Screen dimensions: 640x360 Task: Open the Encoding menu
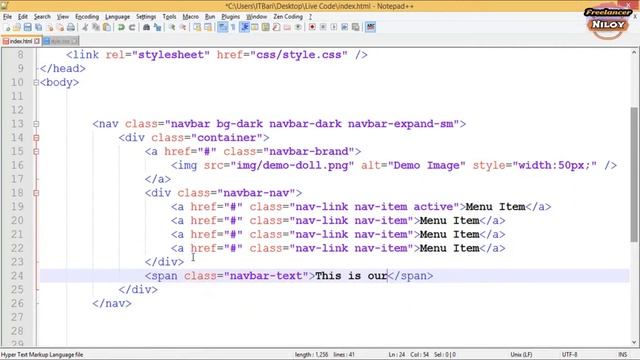coord(87,17)
